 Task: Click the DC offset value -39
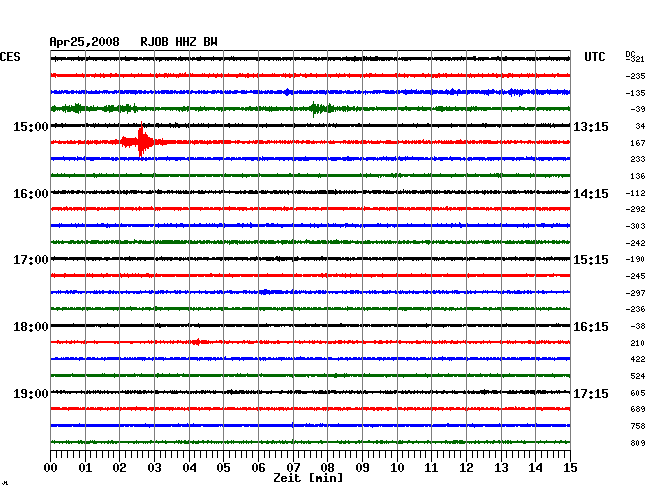pos(638,109)
